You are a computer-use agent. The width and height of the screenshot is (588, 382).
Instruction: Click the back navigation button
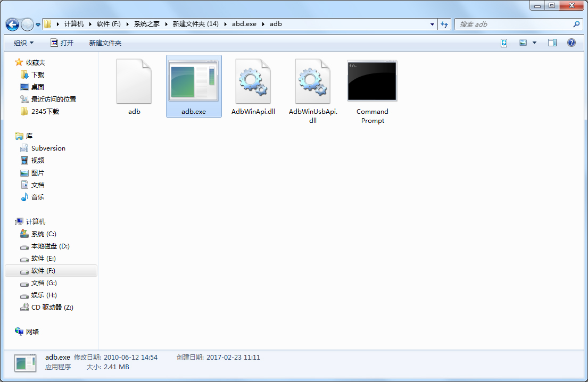12,24
